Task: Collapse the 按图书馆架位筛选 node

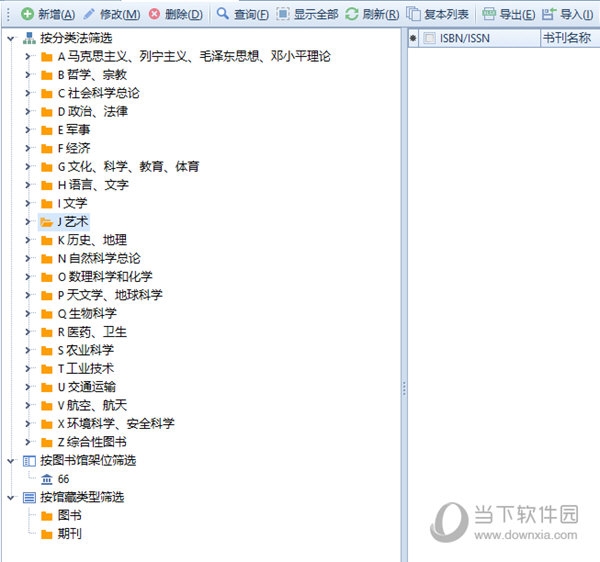Action: tap(11, 461)
